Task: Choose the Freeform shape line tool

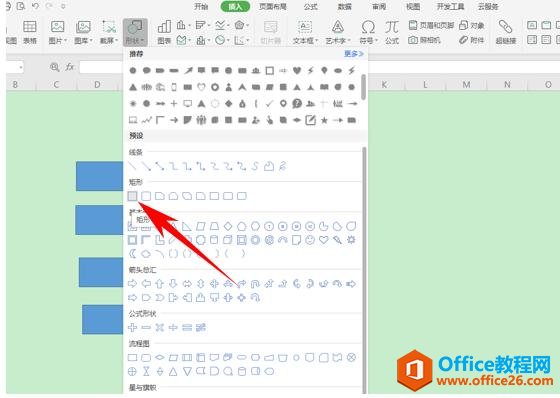Action: tap(269, 166)
